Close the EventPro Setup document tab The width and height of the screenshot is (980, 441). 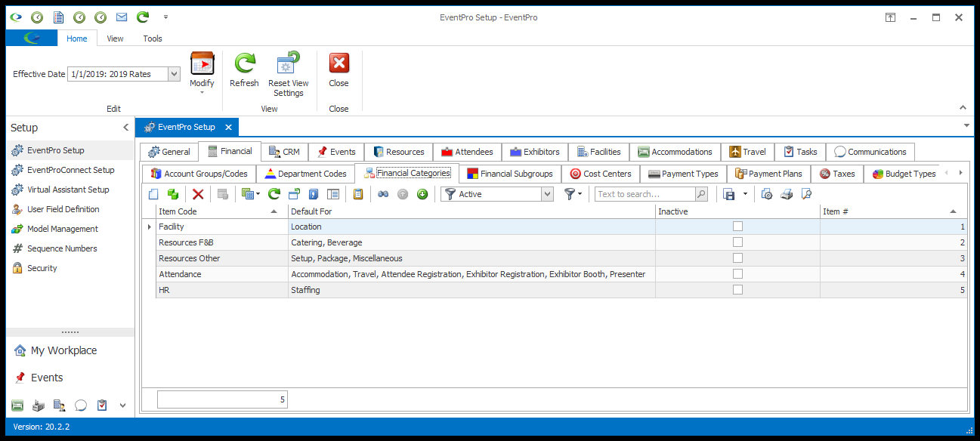point(229,127)
